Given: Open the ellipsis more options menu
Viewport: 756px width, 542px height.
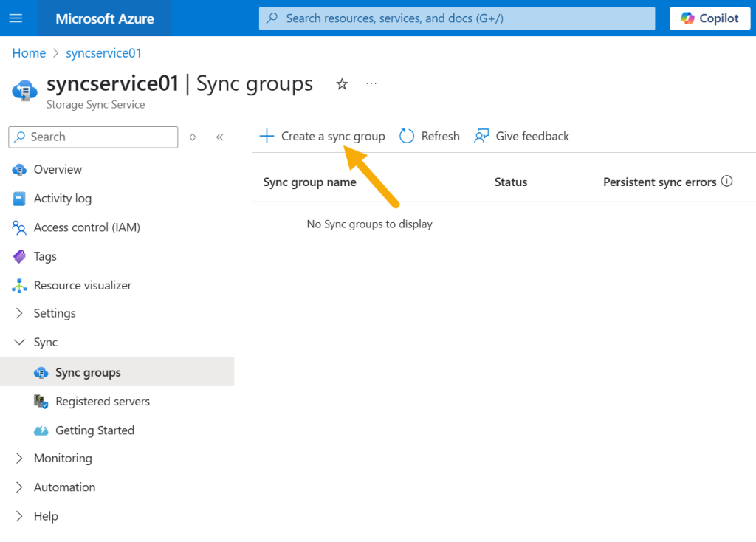Looking at the screenshot, I should coord(371,83).
